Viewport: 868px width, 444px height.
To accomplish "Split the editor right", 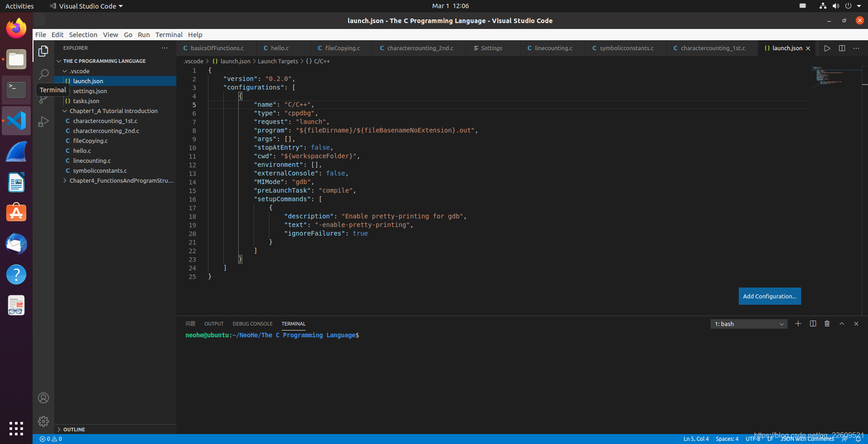I will point(842,48).
